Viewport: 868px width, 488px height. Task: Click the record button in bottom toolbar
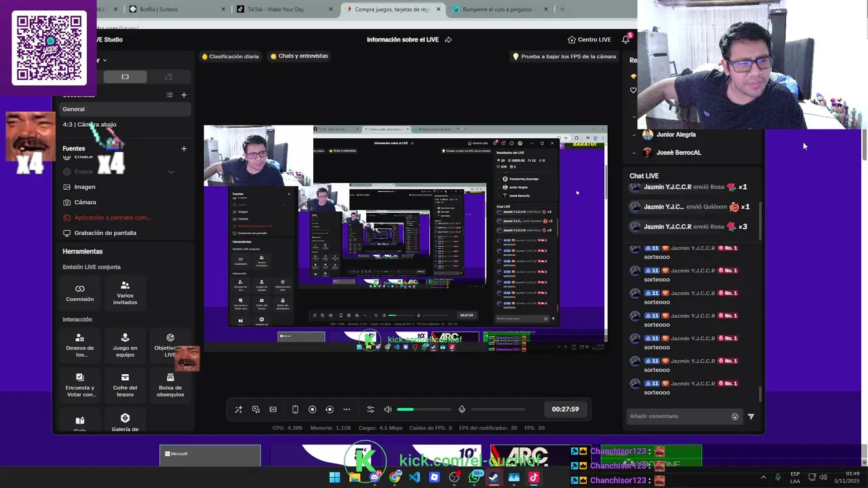[312, 409]
